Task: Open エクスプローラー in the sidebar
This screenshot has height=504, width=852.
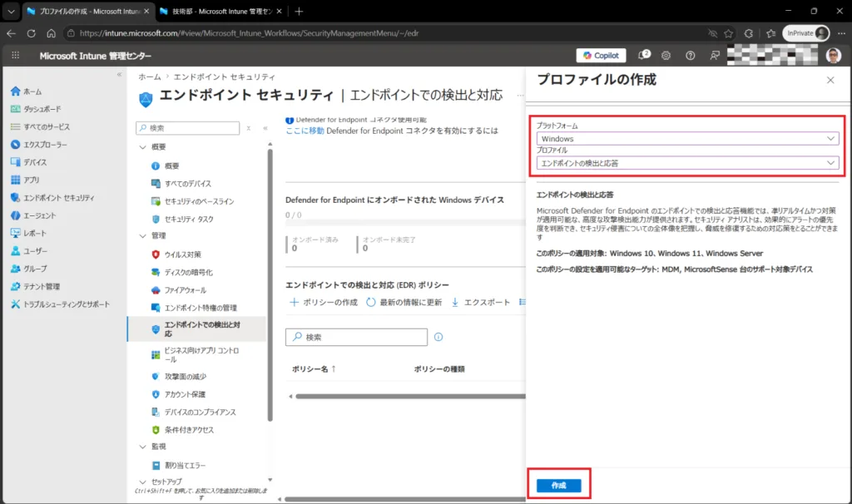Action: [38, 145]
